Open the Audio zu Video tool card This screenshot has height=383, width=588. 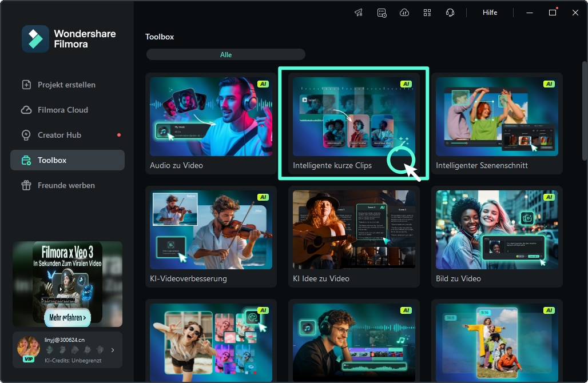211,123
